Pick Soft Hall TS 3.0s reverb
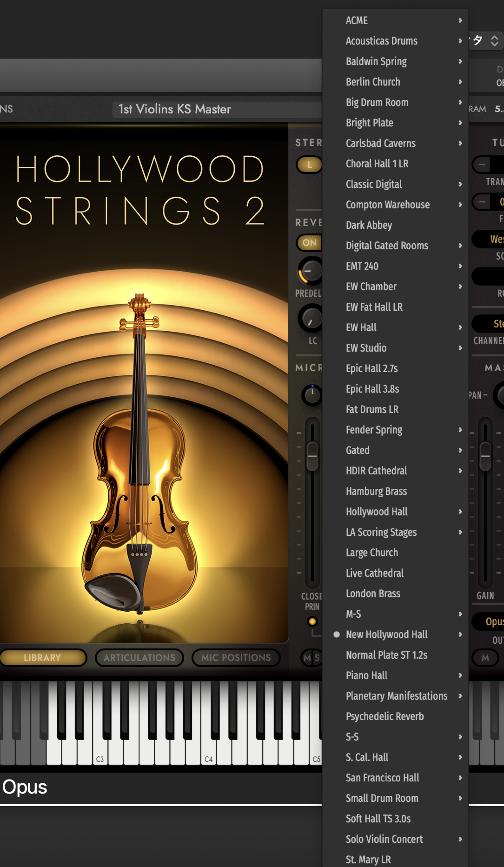 (395, 819)
